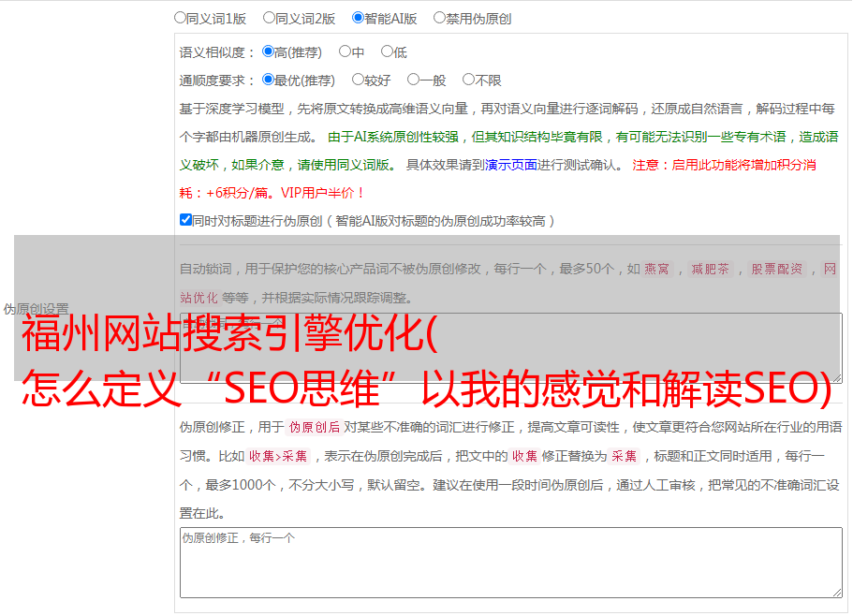Click the resize grip of 伪原创修正 textarea
This screenshot has width=853, height=616.
pos(837,594)
